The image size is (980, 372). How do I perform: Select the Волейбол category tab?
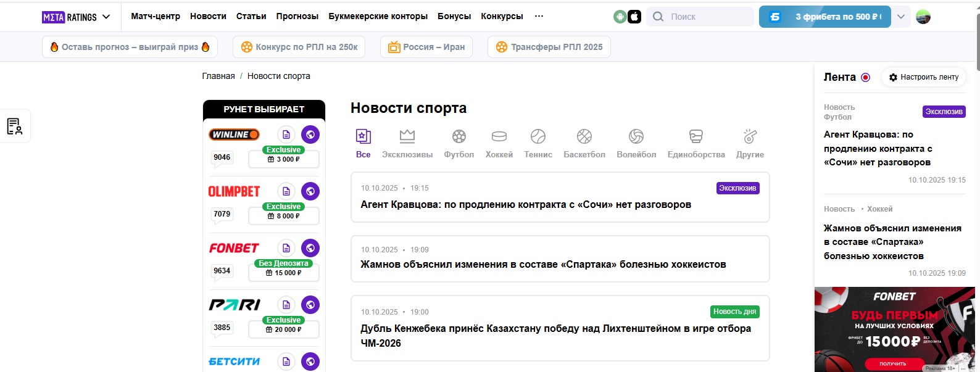[x=636, y=144]
